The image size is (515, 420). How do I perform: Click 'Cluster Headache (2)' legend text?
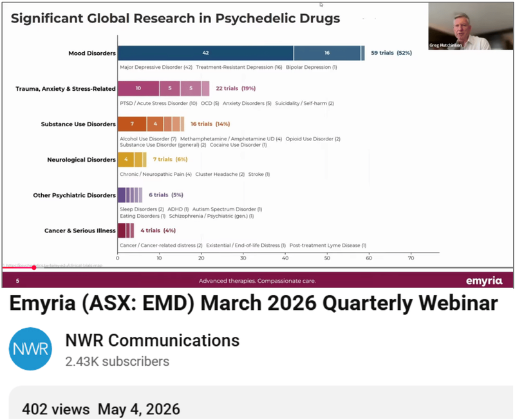pos(220,174)
